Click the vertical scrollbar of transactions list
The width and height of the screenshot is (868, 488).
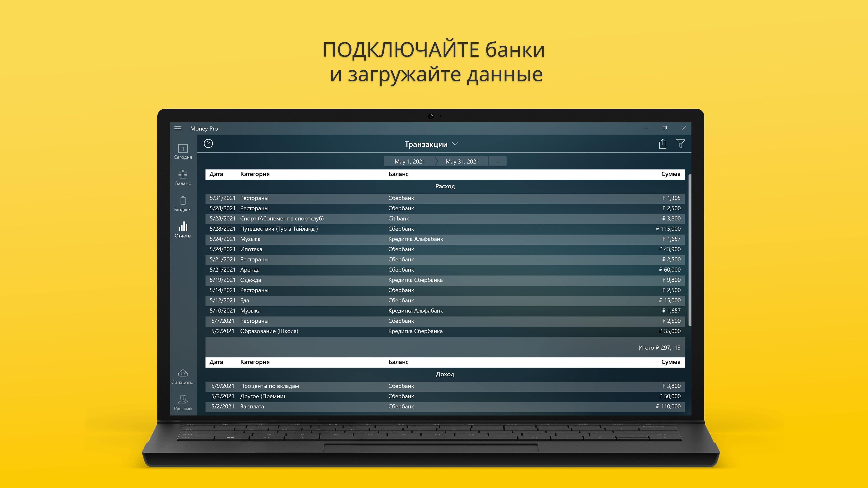690,250
